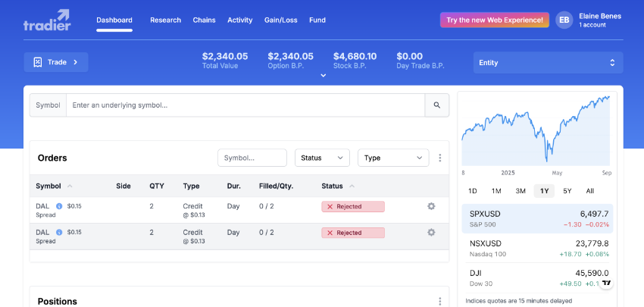Screen dimensions: 644x307
Task: Open the Status filter dropdown
Action: (x=322, y=158)
